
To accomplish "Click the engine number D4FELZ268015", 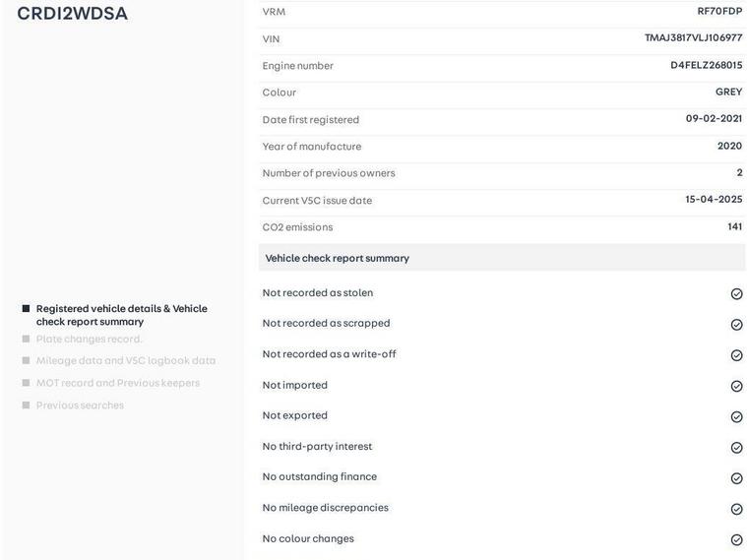I will pyautogui.click(x=706, y=65).
